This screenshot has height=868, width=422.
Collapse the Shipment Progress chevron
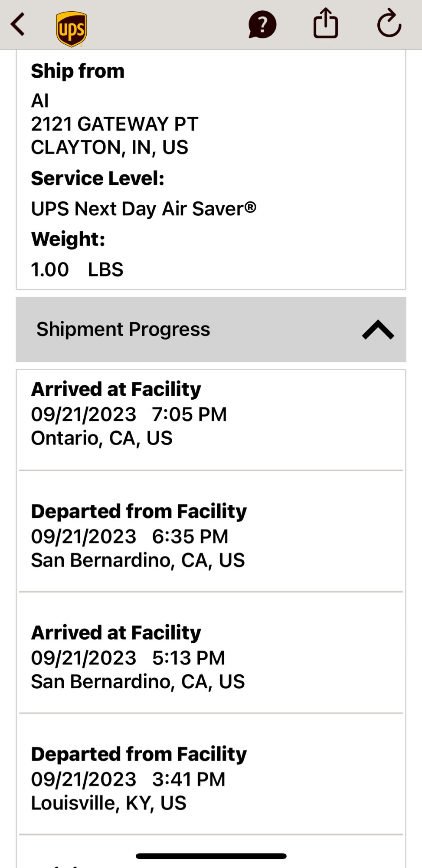[378, 329]
